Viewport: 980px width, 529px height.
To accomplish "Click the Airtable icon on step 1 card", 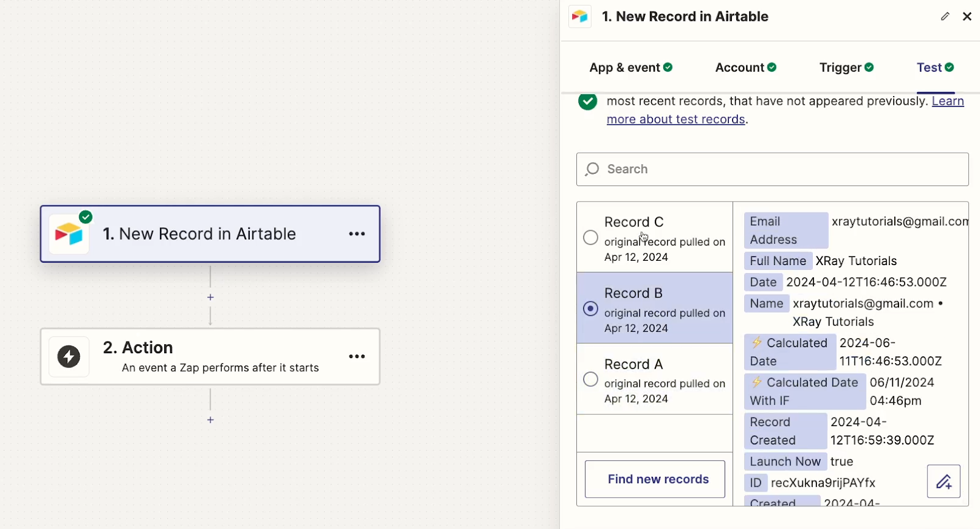I will pyautogui.click(x=69, y=234).
